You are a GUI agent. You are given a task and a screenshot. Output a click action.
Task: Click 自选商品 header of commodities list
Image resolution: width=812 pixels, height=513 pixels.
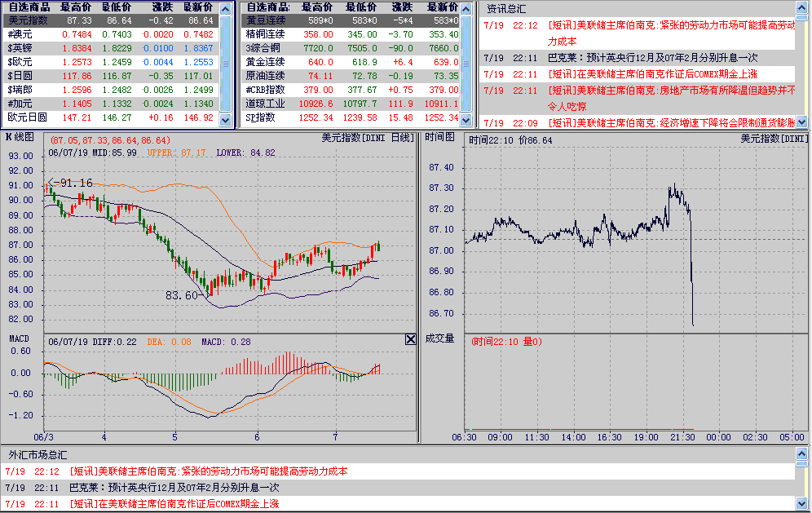[267, 7]
